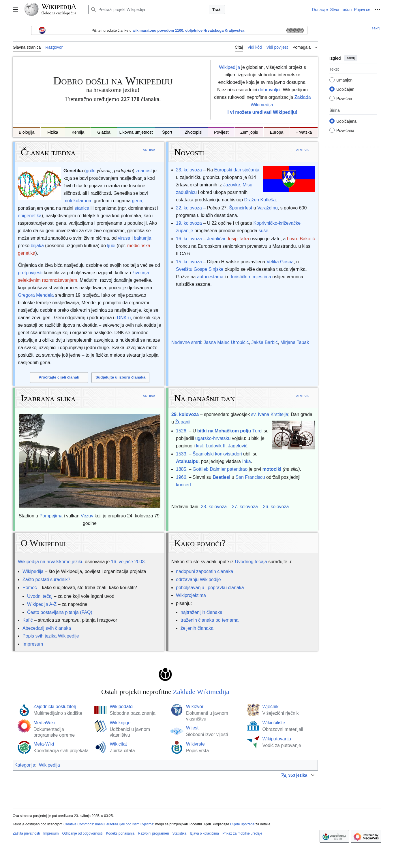Screen dimensions: 394x868
Task: Open Članak tjedna ARHIVA link
Action: (x=149, y=150)
